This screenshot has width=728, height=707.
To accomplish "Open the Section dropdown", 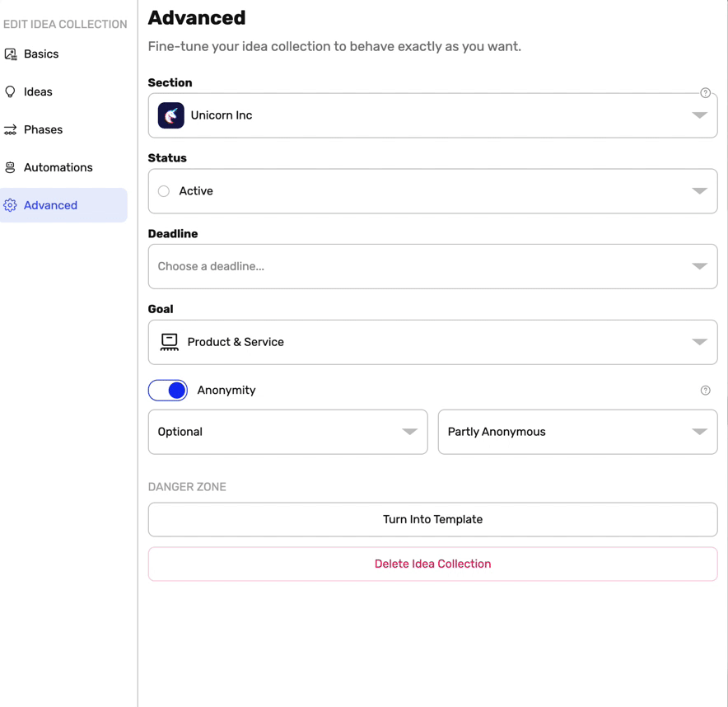I will [x=700, y=115].
